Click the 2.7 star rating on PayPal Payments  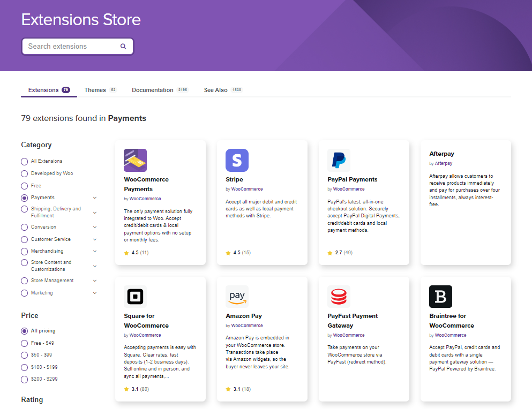click(338, 252)
